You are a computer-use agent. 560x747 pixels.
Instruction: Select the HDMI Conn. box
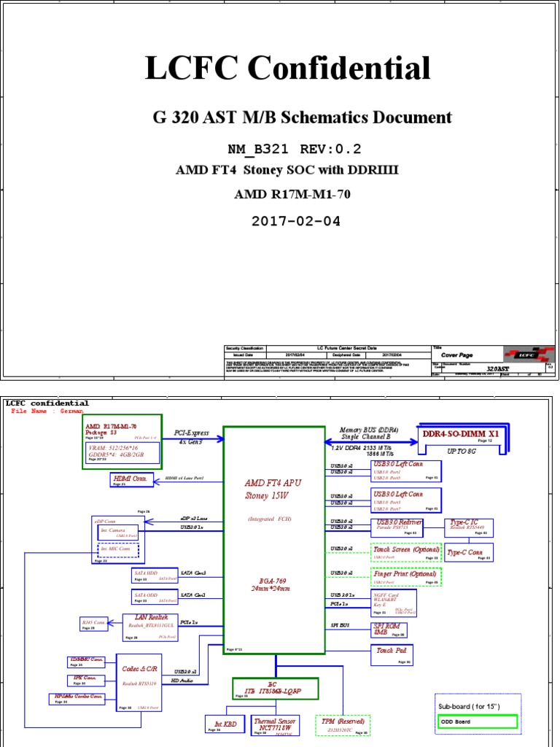pos(132,480)
